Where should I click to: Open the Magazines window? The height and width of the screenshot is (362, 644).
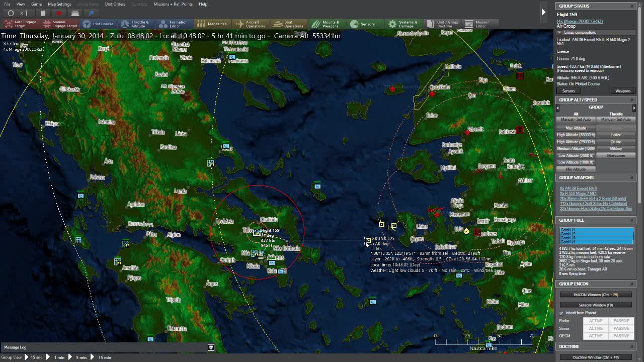(x=212, y=24)
